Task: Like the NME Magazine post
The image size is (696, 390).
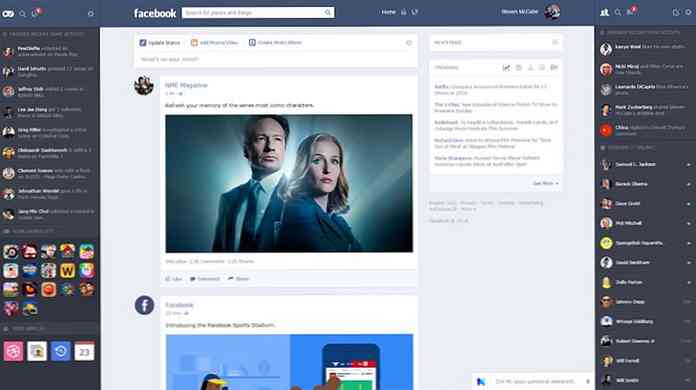Action: point(174,279)
